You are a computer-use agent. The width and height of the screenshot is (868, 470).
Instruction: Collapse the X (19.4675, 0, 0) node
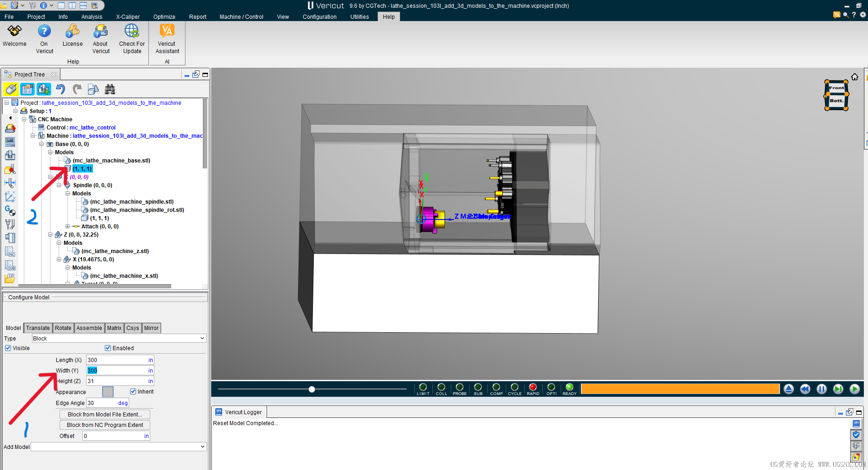(59, 259)
